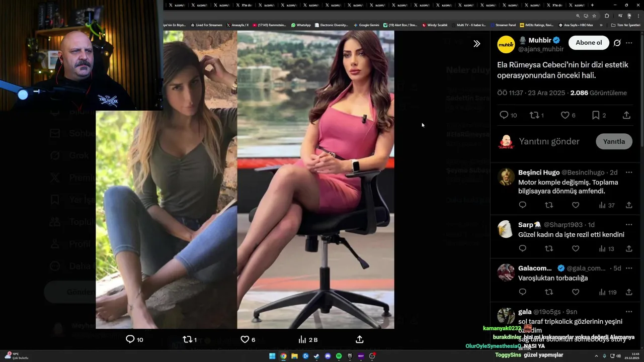This screenshot has width=644, height=362.
Task: Open new browser tab with plus button
Action: coord(592,5)
